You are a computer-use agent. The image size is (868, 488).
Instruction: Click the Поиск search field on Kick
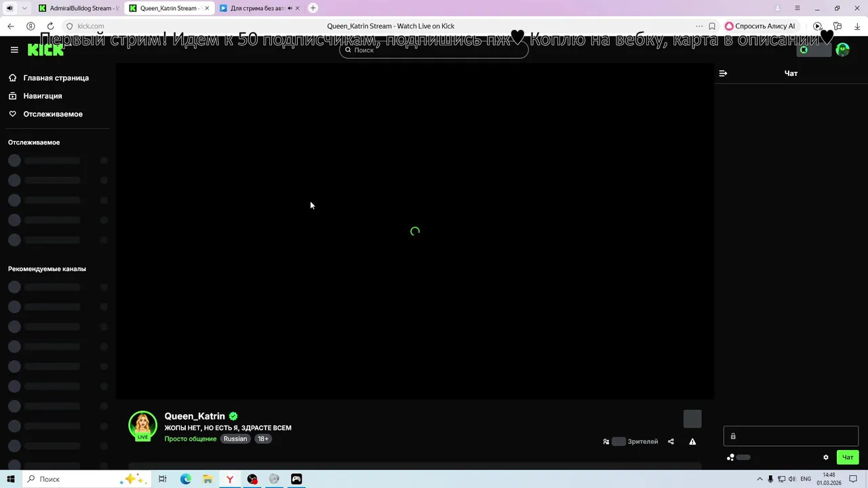(x=434, y=50)
